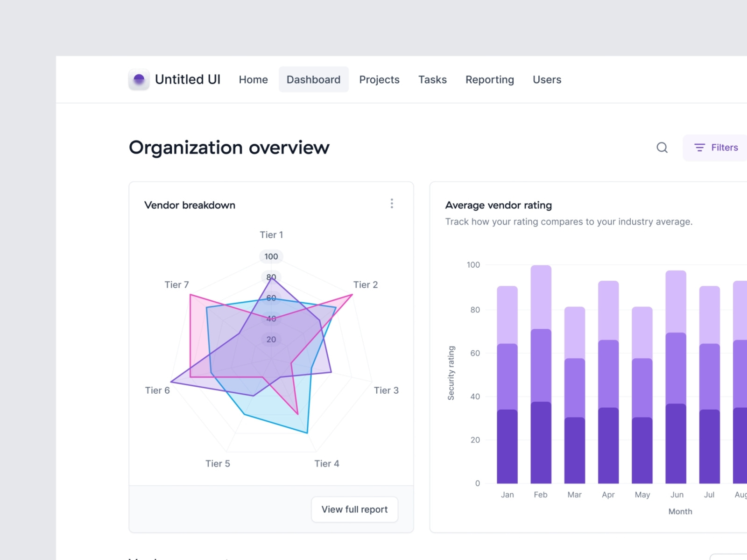This screenshot has height=560, width=747.
Task: Click the Tier 4 axis label
Action: point(327,463)
